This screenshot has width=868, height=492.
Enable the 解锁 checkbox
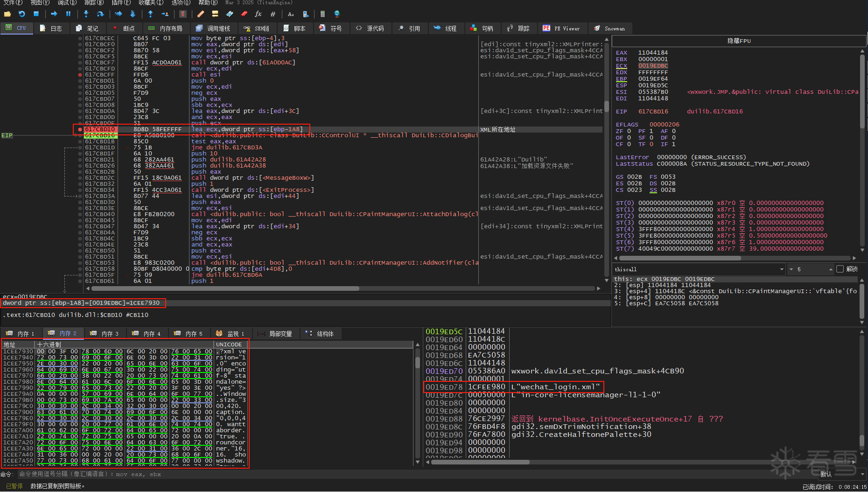(840, 269)
